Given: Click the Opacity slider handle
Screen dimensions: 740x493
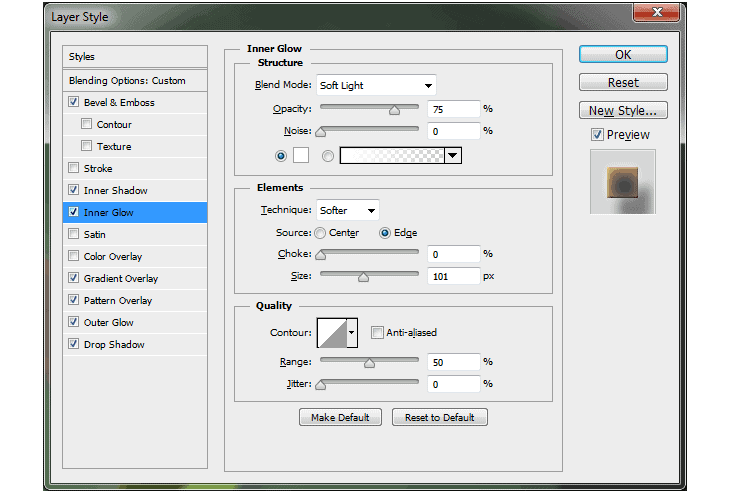Looking at the screenshot, I should click(x=395, y=110).
